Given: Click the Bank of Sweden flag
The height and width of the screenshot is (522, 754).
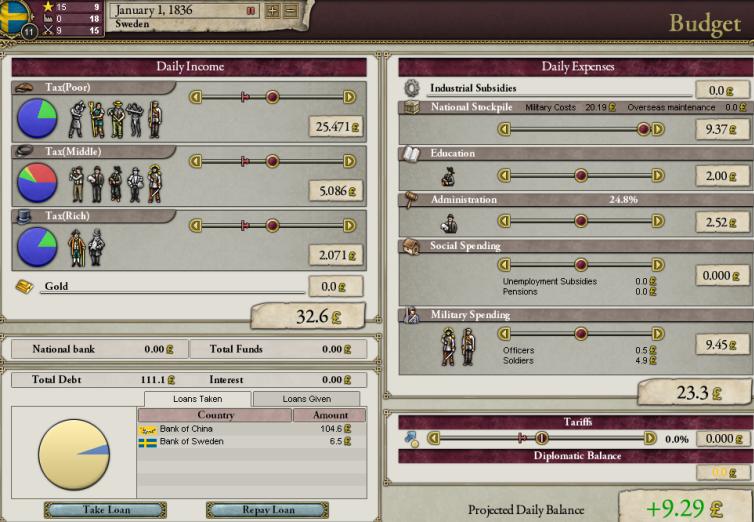Looking at the screenshot, I should 148,442.
